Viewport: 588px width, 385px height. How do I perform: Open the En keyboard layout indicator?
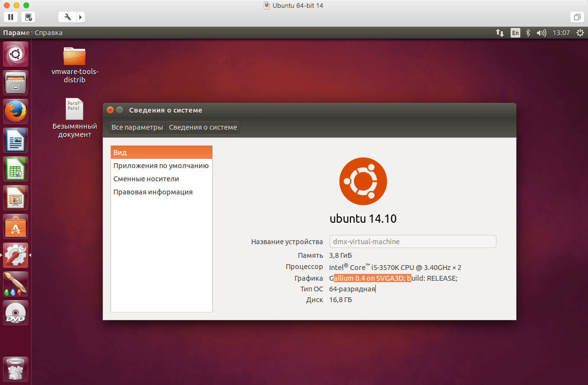[515, 33]
